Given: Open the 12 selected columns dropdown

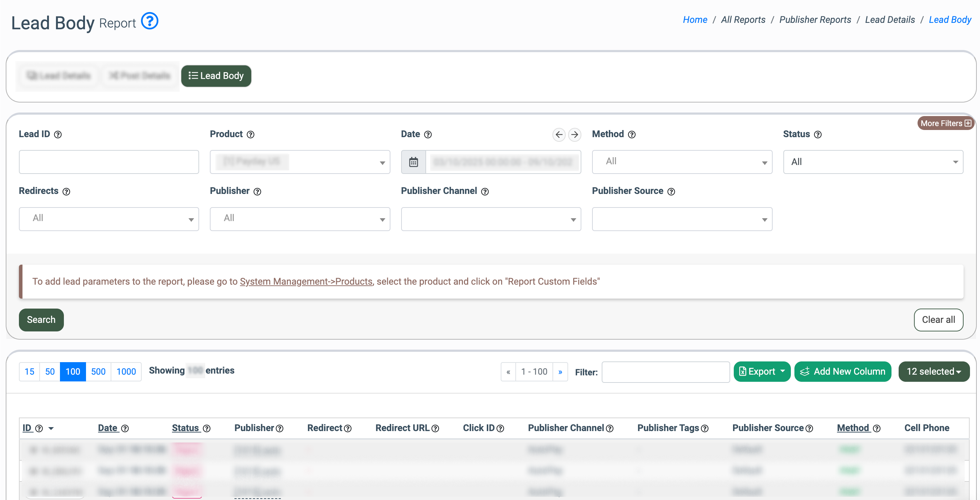Looking at the screenshot, I should (933, 371).
